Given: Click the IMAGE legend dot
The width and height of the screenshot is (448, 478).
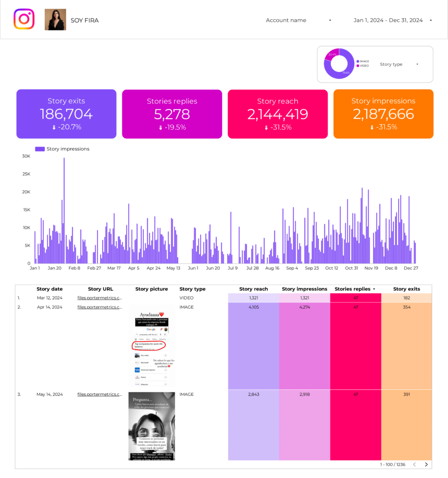Looking at the screenshot, I should click(x=358, y=61).
